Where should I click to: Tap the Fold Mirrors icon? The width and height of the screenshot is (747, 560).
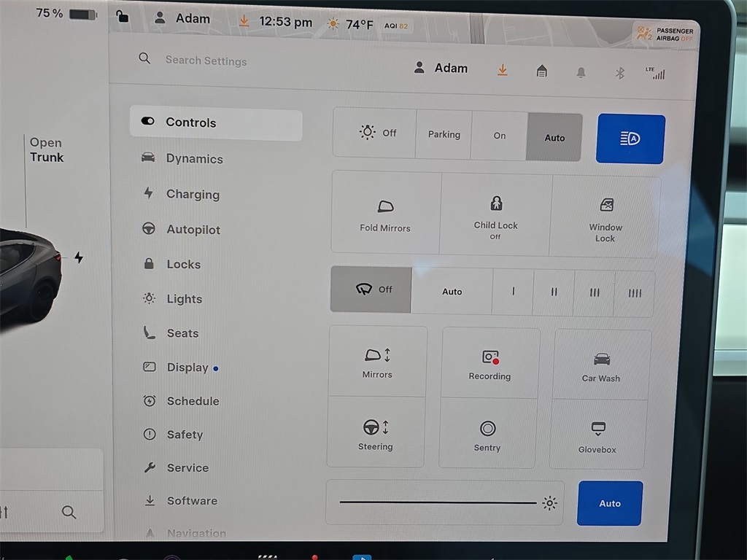point(385,207)
